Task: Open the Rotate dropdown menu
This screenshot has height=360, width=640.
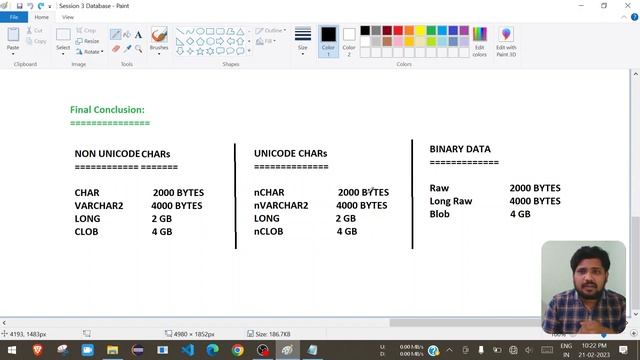Action: tap(89, 51)
